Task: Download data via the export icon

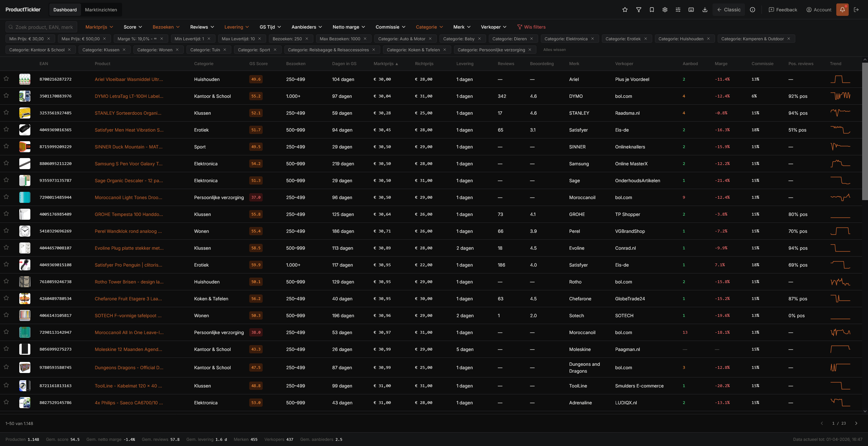Action: [704, 9]
